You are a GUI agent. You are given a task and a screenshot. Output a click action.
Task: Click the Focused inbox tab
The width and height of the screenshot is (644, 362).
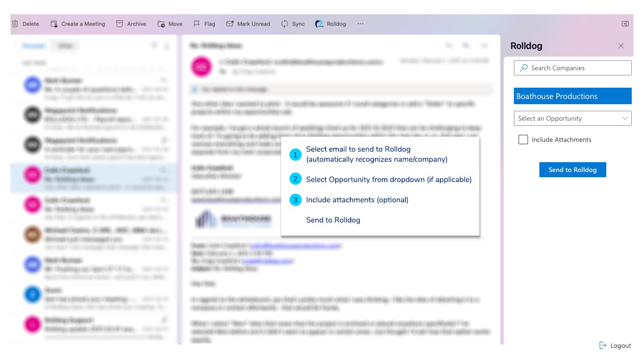[x=34, y=46]
